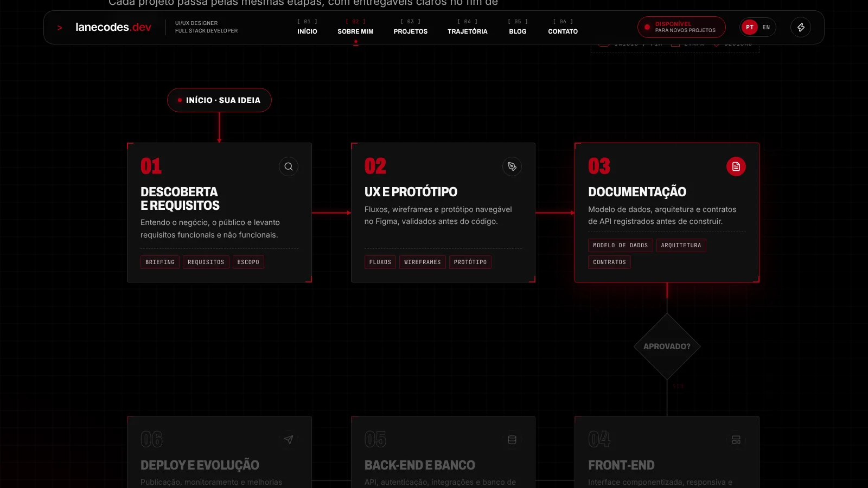868x488 pixels.
Task: Click the Contratos tag
Action: coord(609,262)
